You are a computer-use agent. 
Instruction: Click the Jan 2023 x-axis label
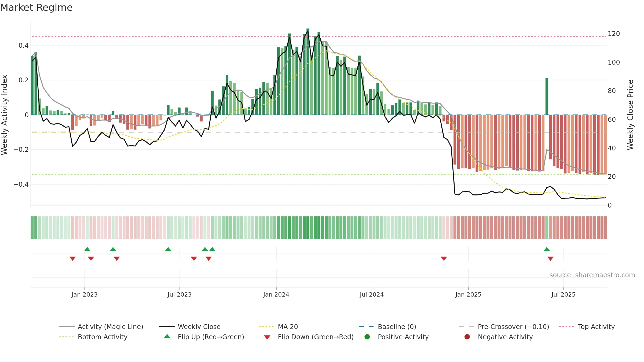pyautogui.click(x=85, y=294)
